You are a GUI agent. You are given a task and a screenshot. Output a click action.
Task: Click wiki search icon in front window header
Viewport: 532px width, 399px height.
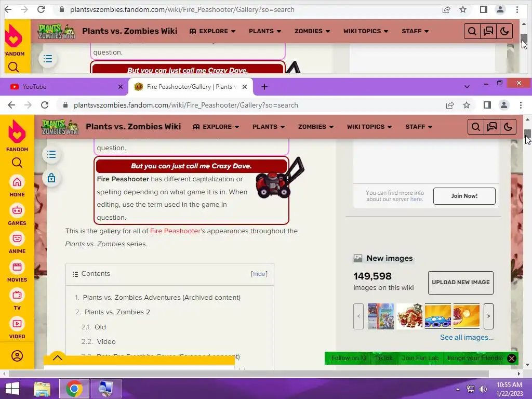point(476,127)
